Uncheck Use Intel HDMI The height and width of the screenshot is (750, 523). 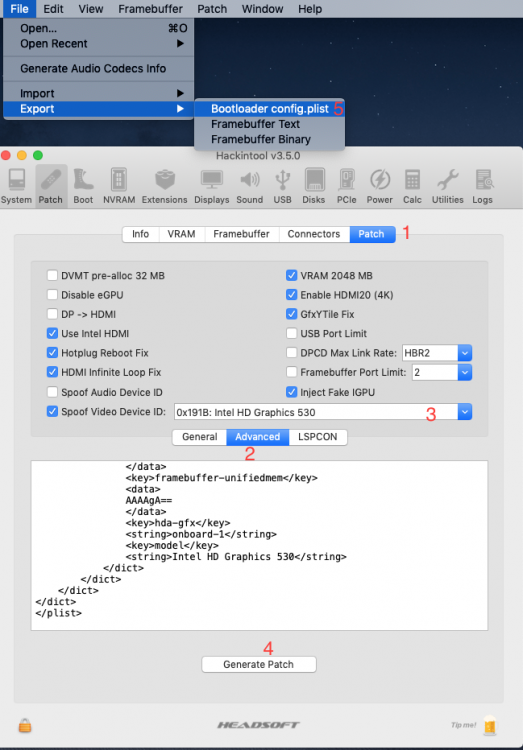(x=52, y=333)
